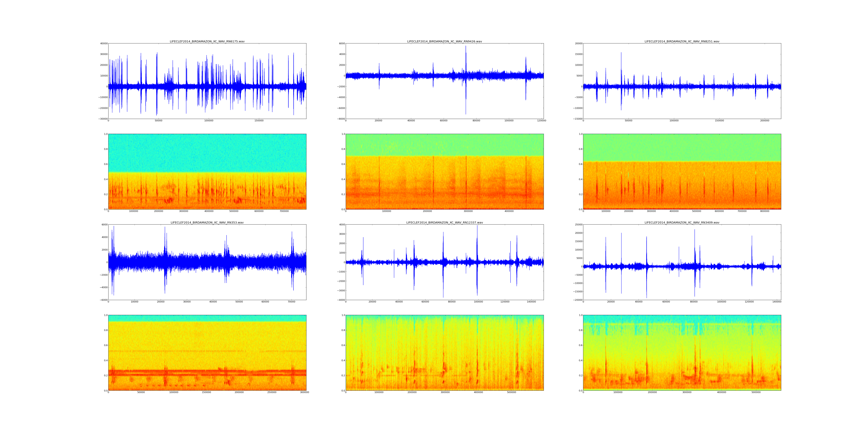The height and width of the screenshot is (434, 868).
Task: Click the RN3409.wav waveform plot
Action: [682, 262]
